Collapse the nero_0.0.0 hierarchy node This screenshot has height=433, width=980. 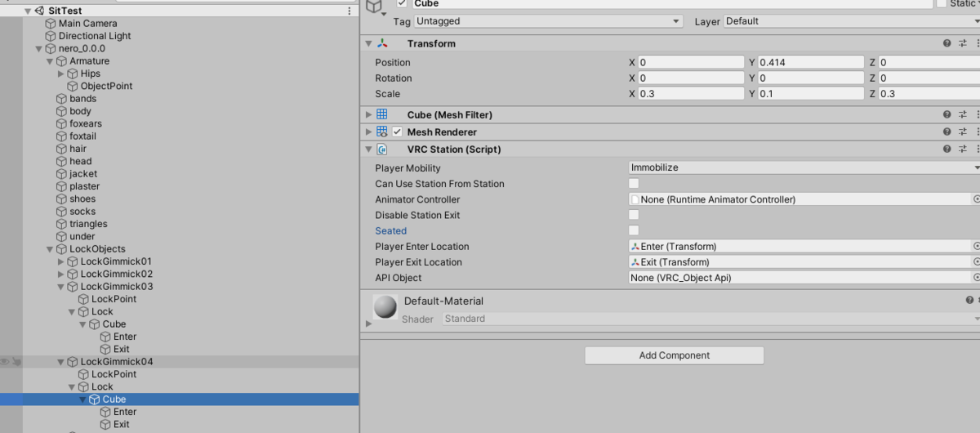tap(39, 49)
